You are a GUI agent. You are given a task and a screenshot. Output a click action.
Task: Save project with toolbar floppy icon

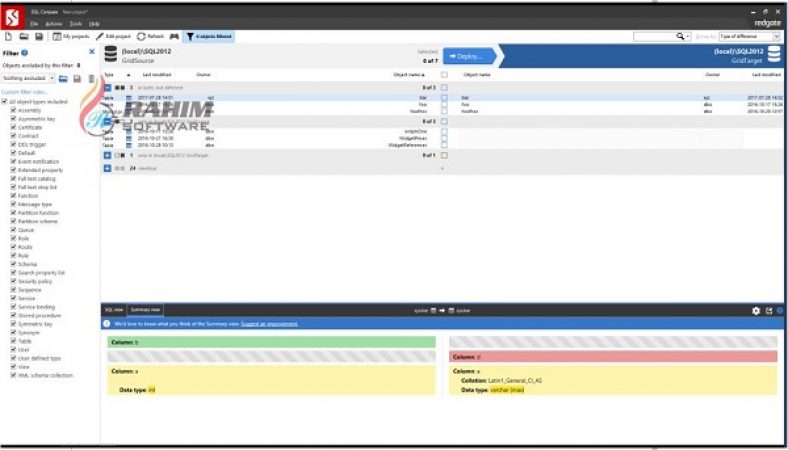[39, 37]
